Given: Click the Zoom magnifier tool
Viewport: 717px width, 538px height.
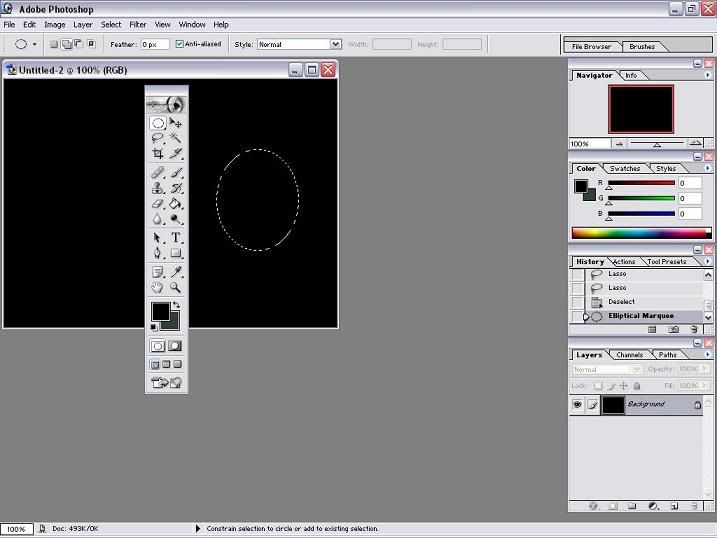Looking at the screenshot, I should 176,287.
